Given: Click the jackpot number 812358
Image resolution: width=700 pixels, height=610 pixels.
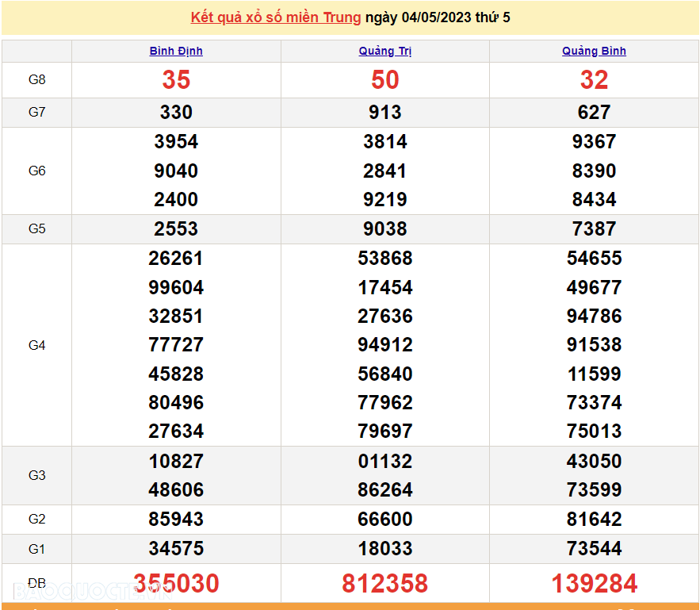Looking at the screenshot, I should pyautogui.click(x=384, y=583).
